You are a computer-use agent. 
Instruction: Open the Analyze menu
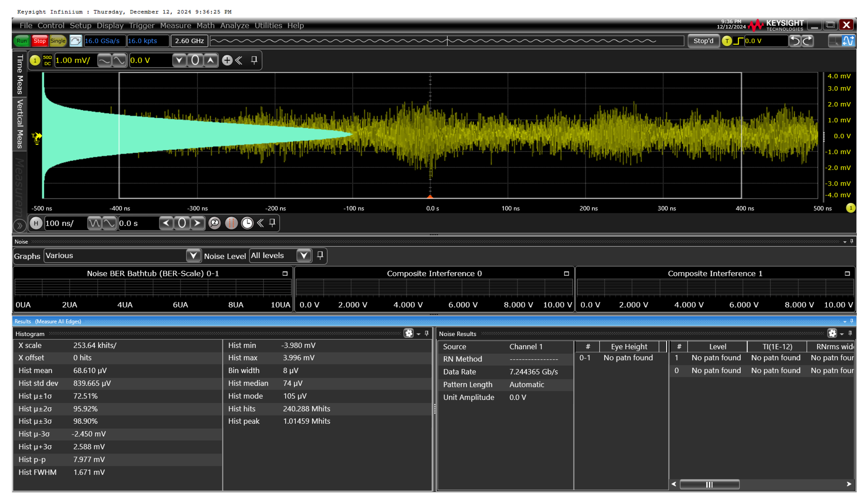point(234,26)
